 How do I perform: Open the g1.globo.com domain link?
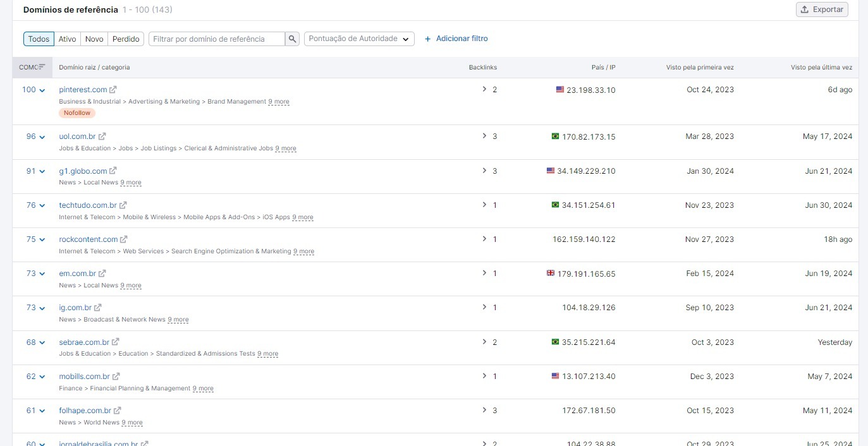pyautogui.click(x=83, y=171)
